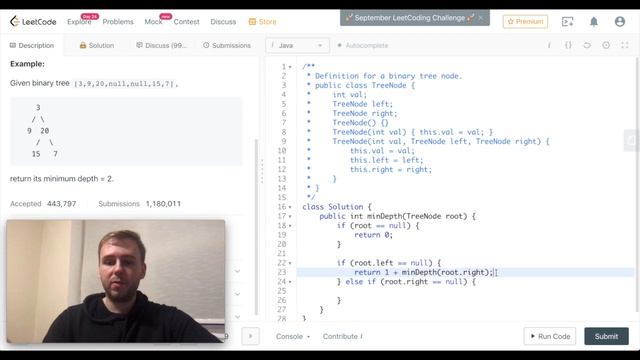Viewport: 640px width, 360px height.
Task: Open the editor info icon
Action: (549, 45)
